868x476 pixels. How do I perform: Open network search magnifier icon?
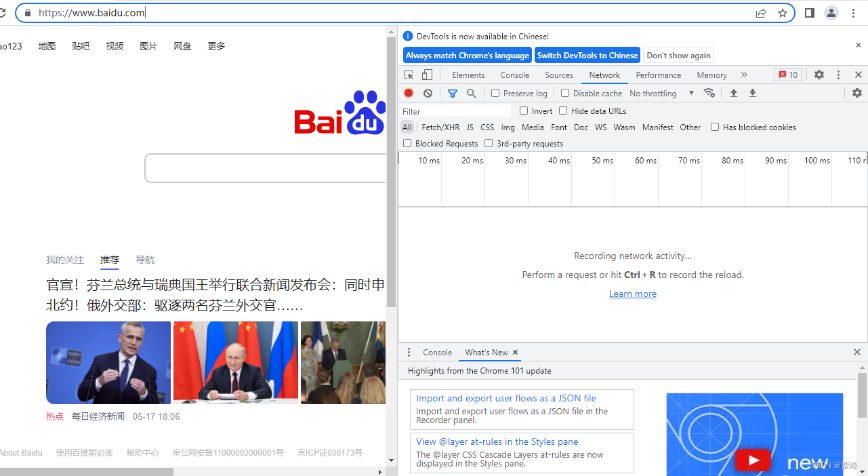tap(472, 93)
